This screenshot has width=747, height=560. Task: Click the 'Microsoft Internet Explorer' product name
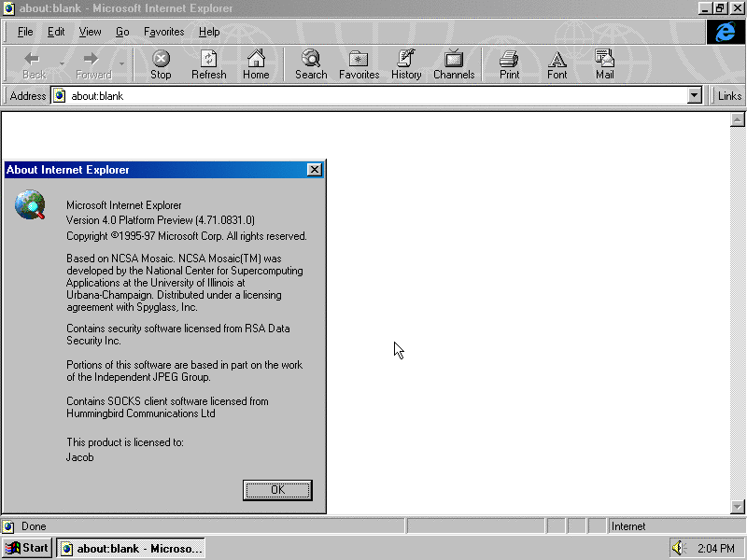click(124, 205)
